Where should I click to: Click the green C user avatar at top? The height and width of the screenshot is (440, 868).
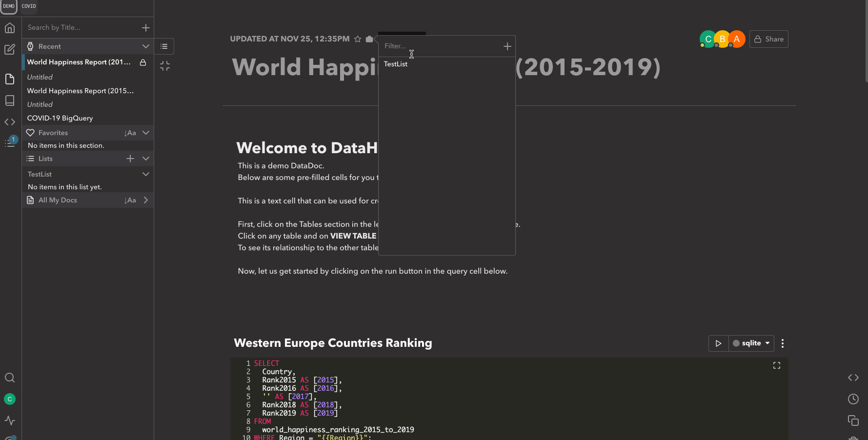point(707,39)
